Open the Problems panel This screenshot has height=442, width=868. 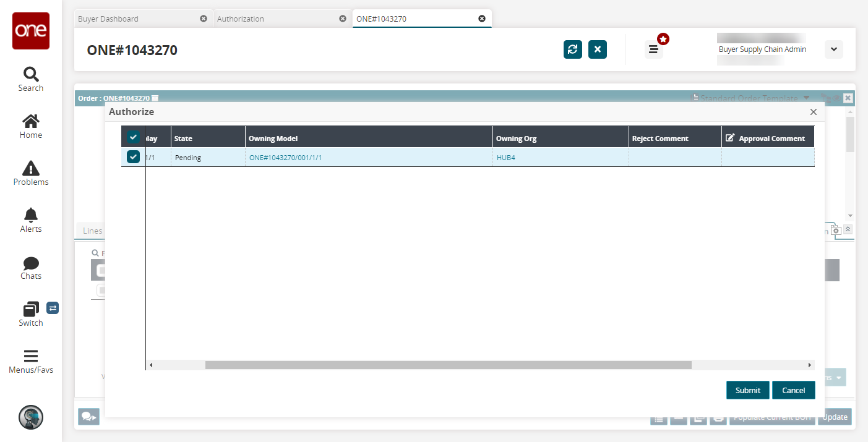tap(30, 174)
